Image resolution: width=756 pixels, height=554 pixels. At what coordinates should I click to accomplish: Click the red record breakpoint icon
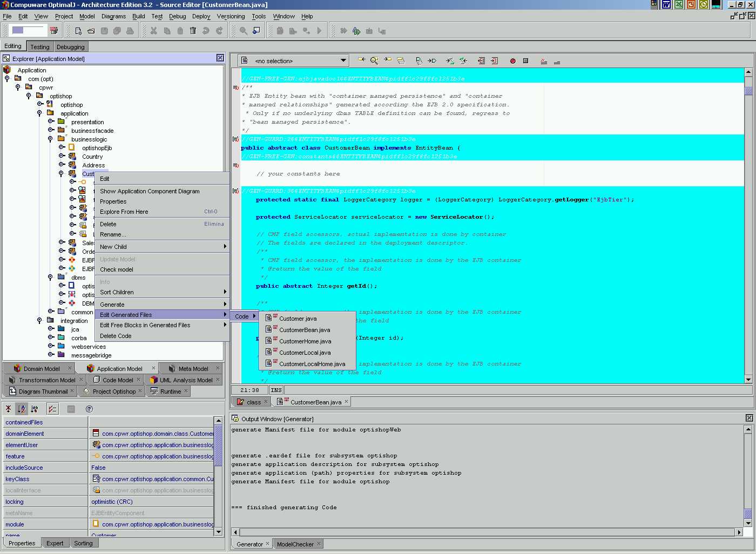click(512, 61)
